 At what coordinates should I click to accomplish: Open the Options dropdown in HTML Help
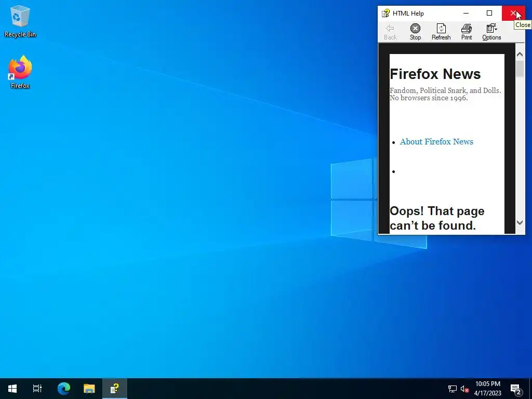pyautogui.click(x=491, y=32)
